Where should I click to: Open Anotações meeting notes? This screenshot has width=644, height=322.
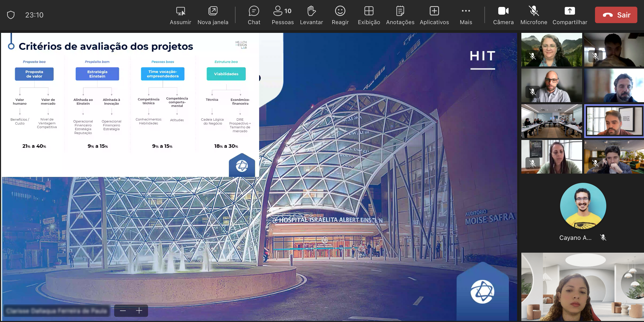pyautogui.click(x=400, y=15)
